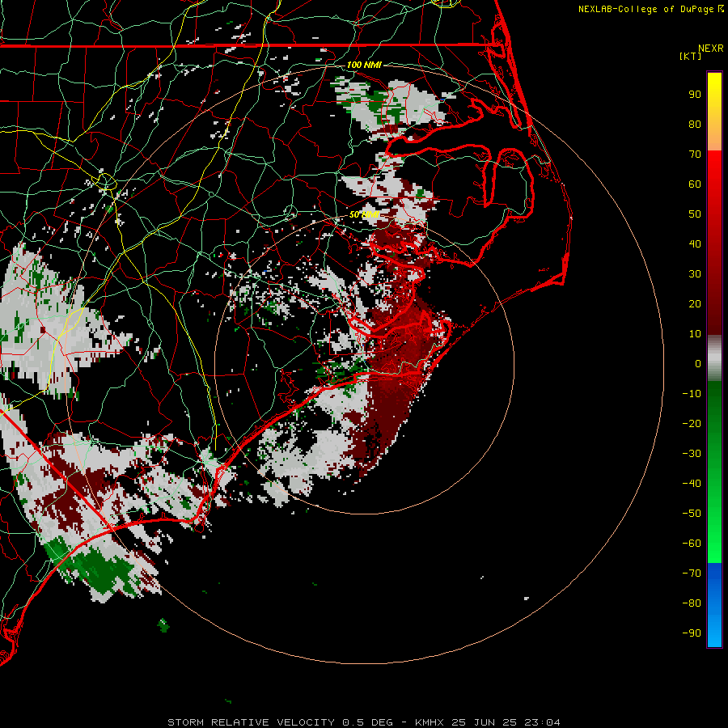Viewport: 728px width, 728px height.
Task: Click the -90 knot scale label
Action: (692, 633)
